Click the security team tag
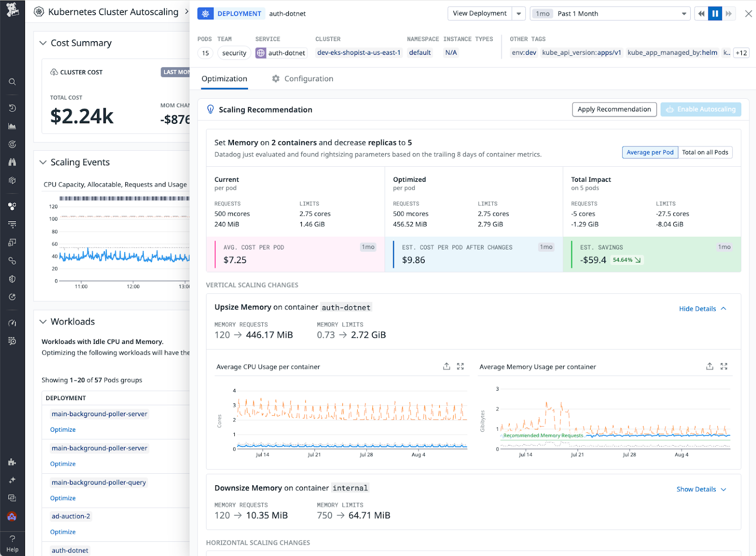Viewport: 756px width, 556px height. click(234, 53)
